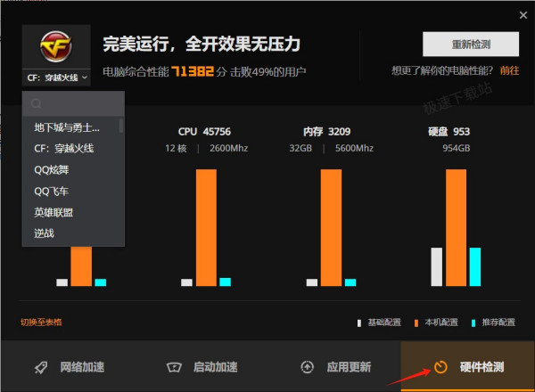Select CF: 穿越火线 in the dropdown list
535x392 pixels.
pos(64,149)
